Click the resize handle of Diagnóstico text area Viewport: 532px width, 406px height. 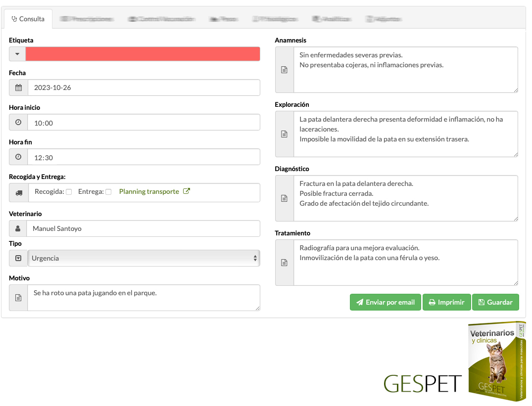[x=516, y=219]
